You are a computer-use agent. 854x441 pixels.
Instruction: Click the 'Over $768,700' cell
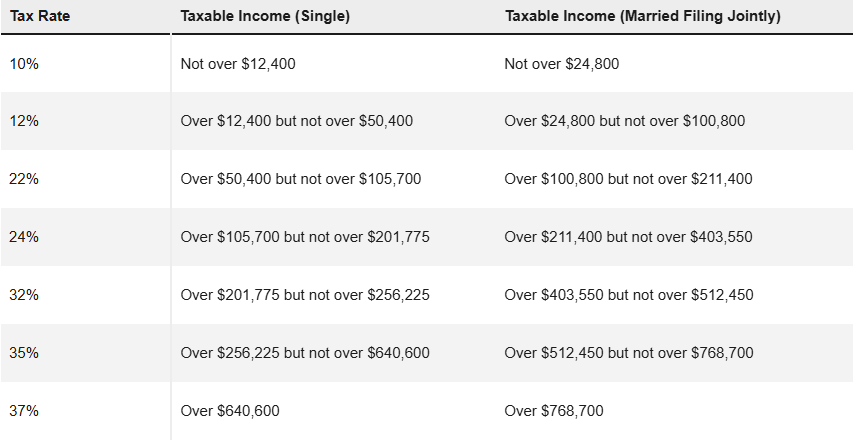[x=554, y=411]
